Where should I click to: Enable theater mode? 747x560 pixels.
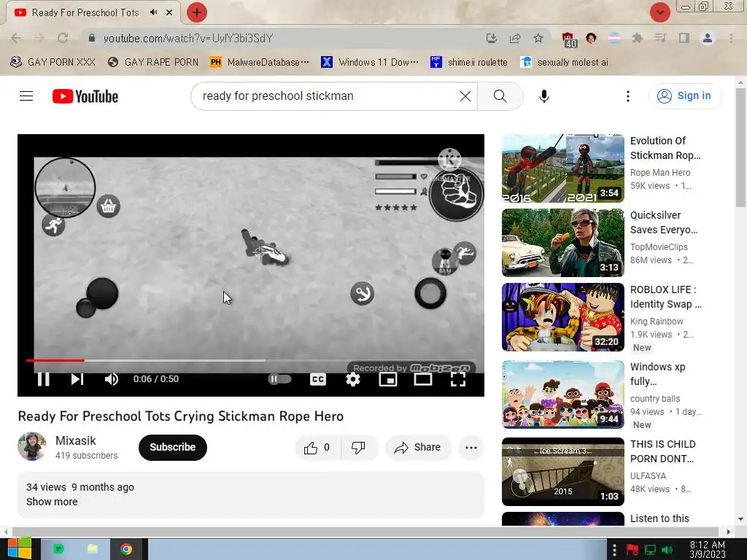coord(422,379)
